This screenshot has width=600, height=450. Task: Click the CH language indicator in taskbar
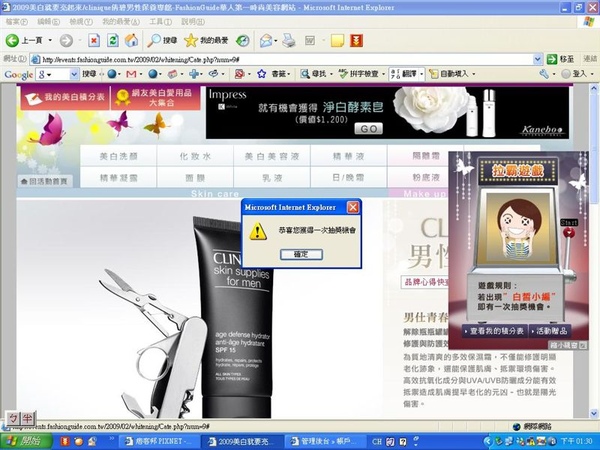click(x=377, y=442)
